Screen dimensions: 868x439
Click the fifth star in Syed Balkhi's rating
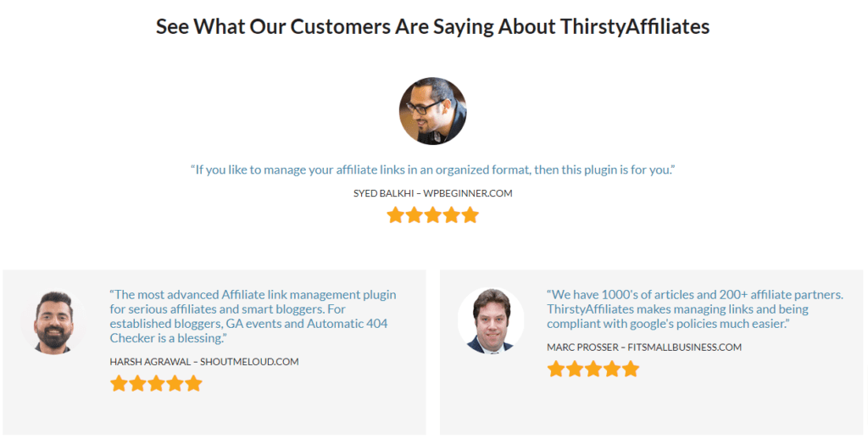tap(470, 215)
